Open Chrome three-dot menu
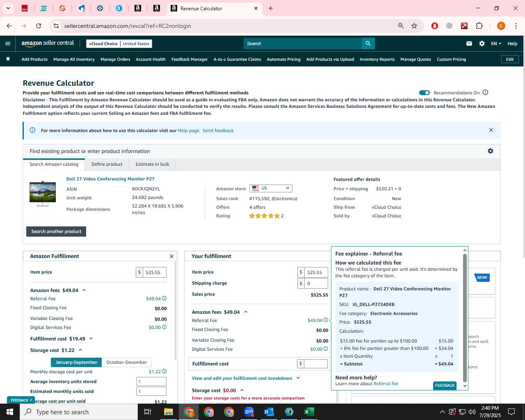 pos(516,26)
